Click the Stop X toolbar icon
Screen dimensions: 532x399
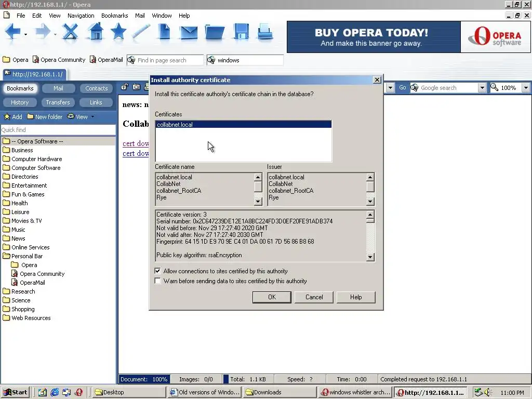click(x=70, y=32)
